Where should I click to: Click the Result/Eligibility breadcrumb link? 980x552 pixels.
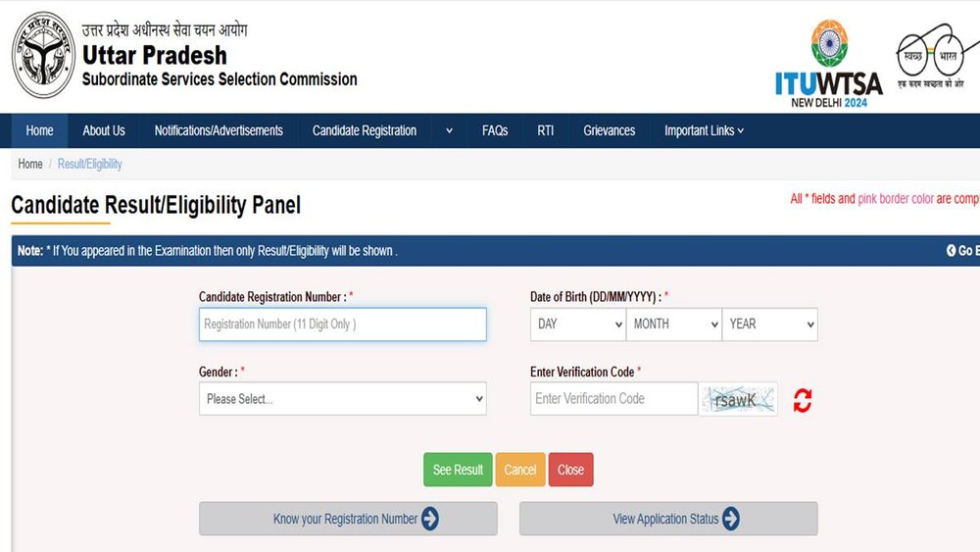(x=90, y=164)
